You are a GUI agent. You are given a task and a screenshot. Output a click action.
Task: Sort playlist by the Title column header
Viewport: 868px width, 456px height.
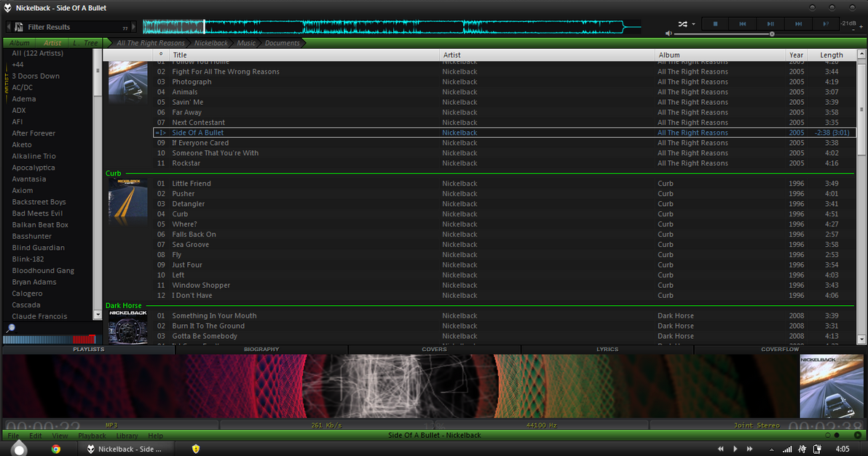click(x=304, y=55)
